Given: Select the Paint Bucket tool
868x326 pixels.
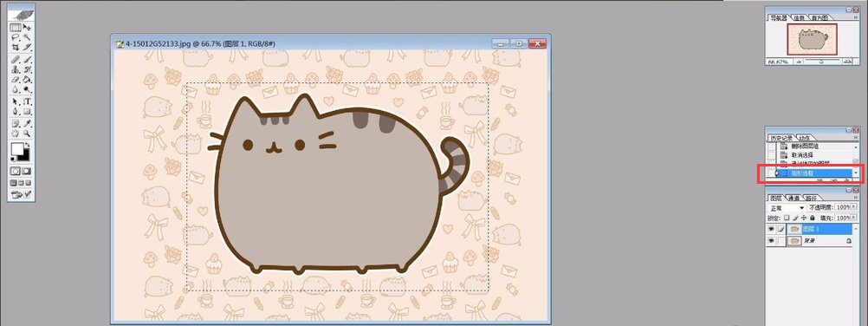Looking at the screenshot, I should pos(27,79).
